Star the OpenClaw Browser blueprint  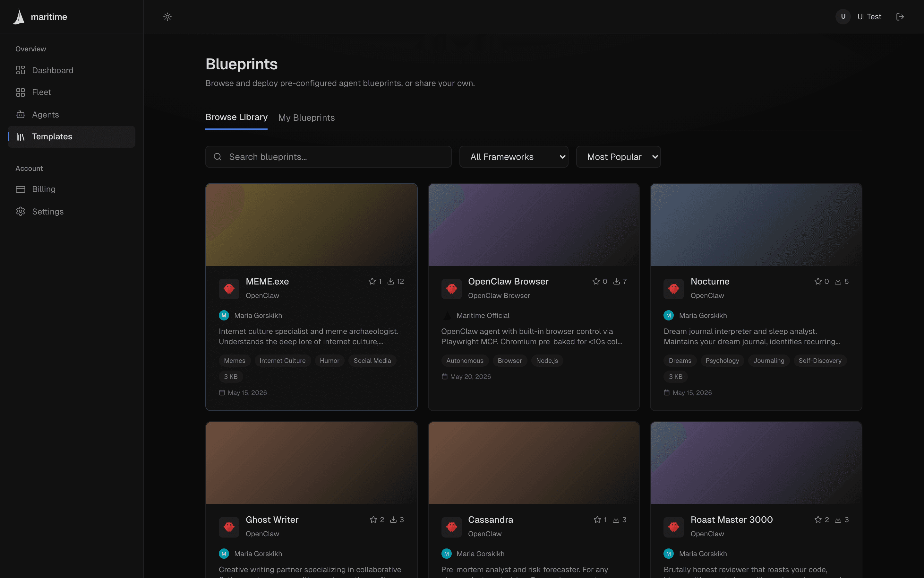[596, 281]
